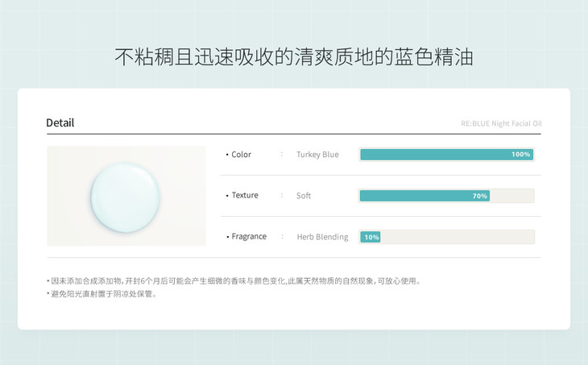Screen dimensions: 588x365
Task: Click the empty part of Texture bar
Action: click(x=511, y=196)
